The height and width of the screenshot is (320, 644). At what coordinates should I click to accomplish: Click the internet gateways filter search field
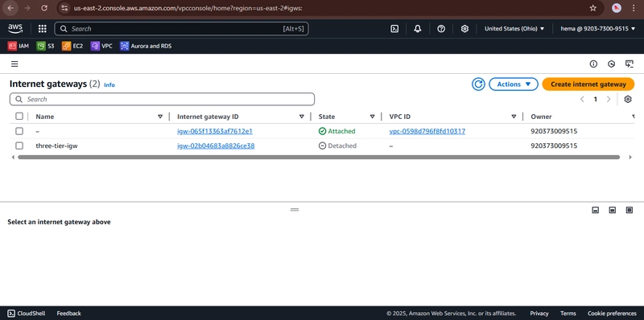pyautogui.click(x=162, y=99)
